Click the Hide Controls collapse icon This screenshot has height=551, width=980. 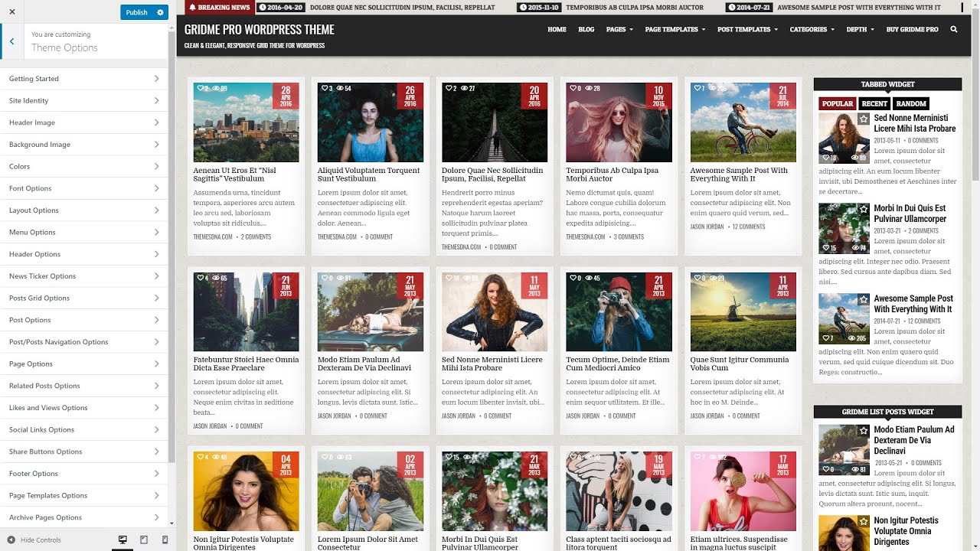coord(11,540)
